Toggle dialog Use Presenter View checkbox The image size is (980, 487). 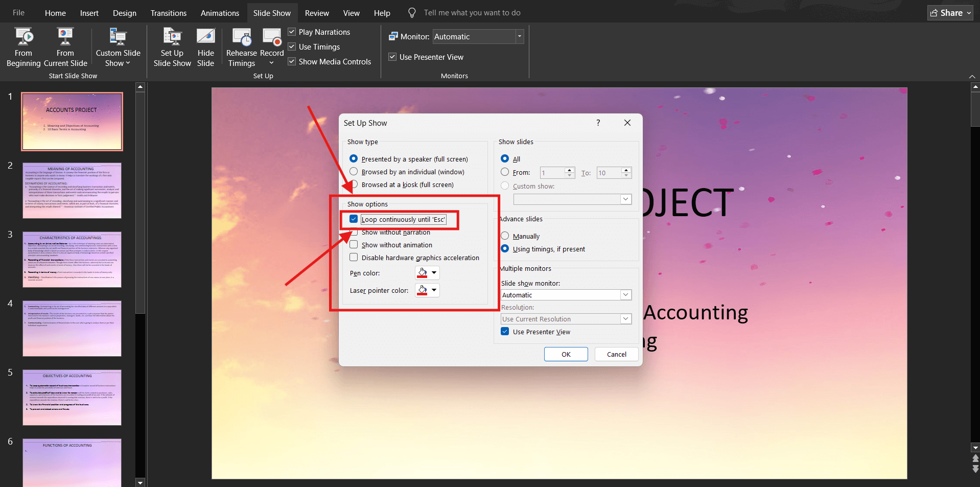(x=505, y=332)
